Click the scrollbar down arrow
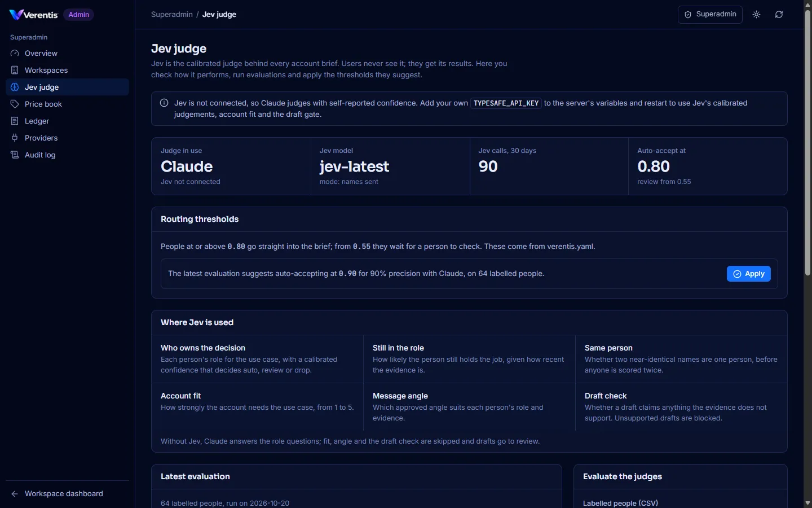The height and width of the screenshot is (508, 812). (807, 503)
